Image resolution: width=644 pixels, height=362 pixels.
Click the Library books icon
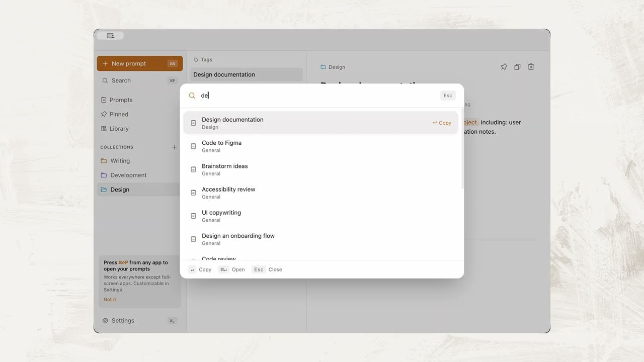[104, 129]
